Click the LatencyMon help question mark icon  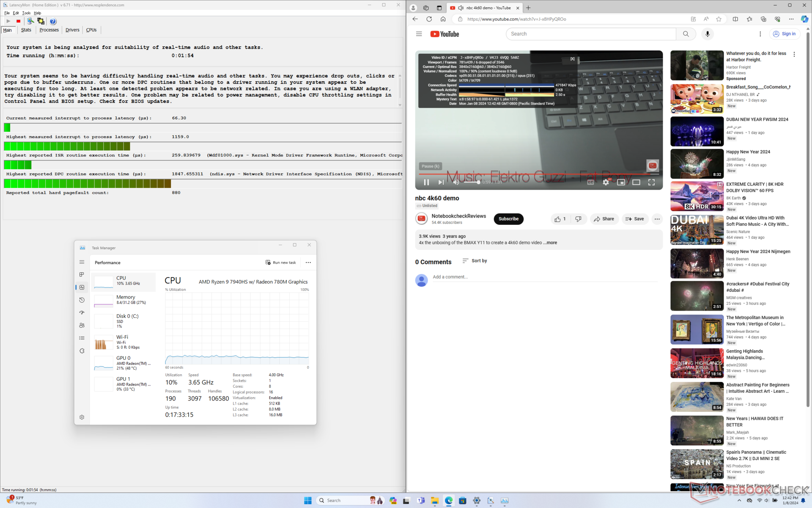(x=53, y=21)
